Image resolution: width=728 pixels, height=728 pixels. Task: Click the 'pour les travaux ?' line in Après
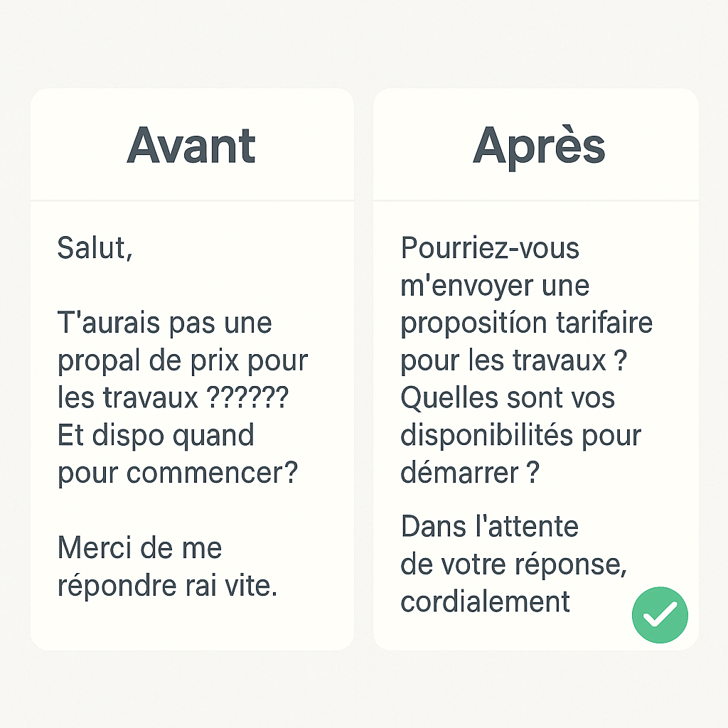pos(514,361)
